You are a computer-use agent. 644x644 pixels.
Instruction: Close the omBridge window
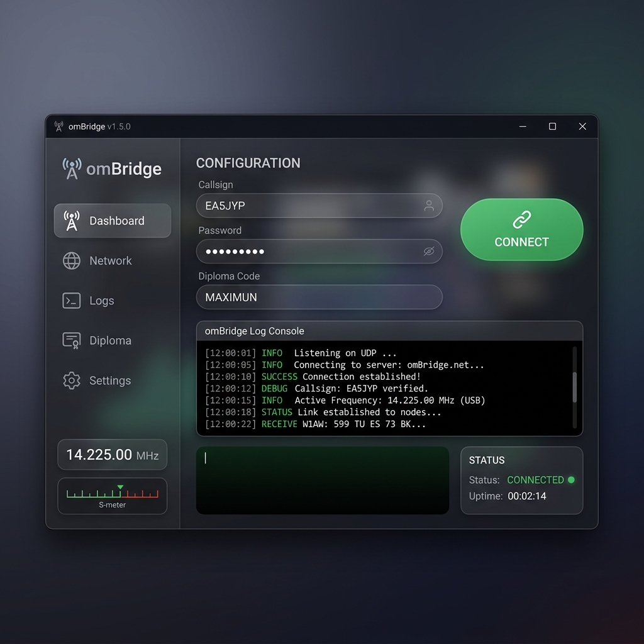tap(582, 126)
